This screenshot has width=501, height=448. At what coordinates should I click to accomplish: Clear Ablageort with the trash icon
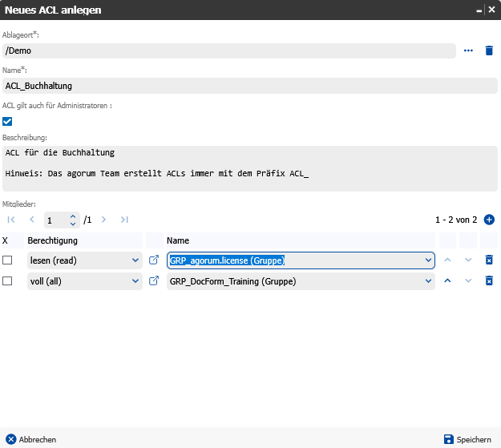pyautogui.click(x=489, y=50)
